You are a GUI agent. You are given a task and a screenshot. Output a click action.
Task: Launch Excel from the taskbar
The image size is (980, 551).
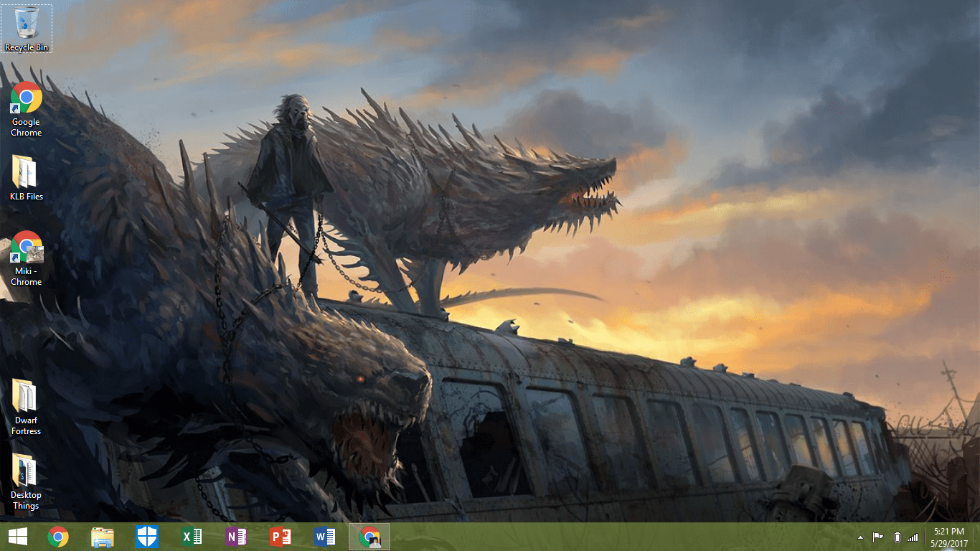click(x=192, y=537)
